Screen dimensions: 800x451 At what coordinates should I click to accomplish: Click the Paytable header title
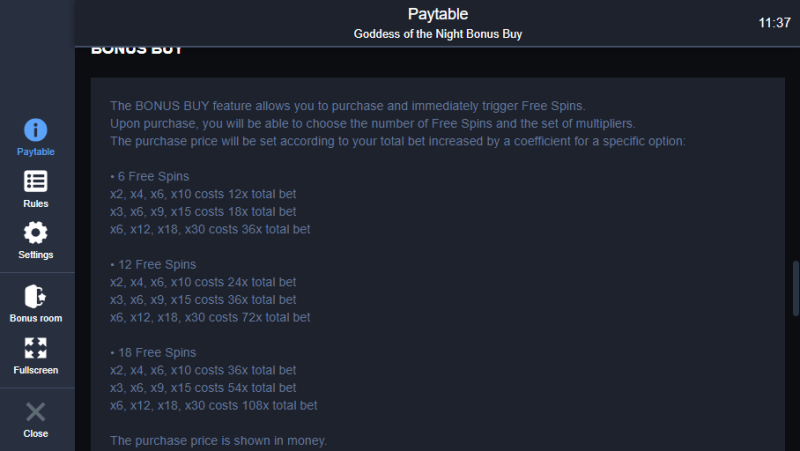click(438, 14)
